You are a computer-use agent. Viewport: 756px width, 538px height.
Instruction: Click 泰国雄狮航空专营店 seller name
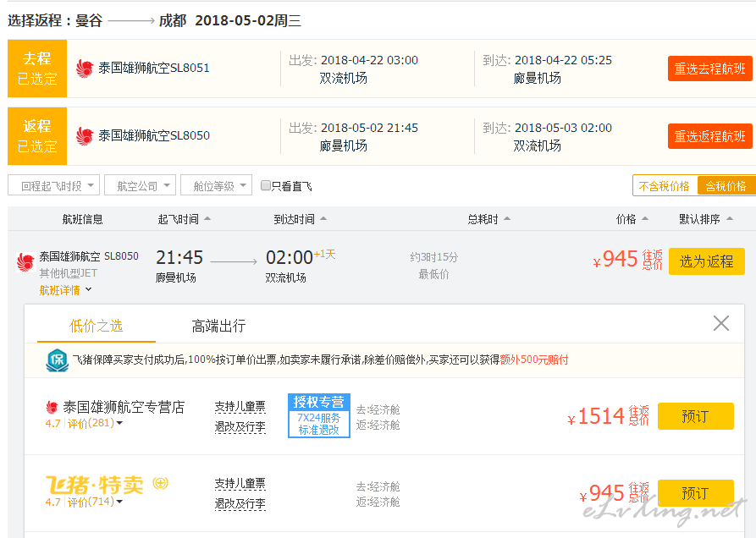[x=124, y=407]
